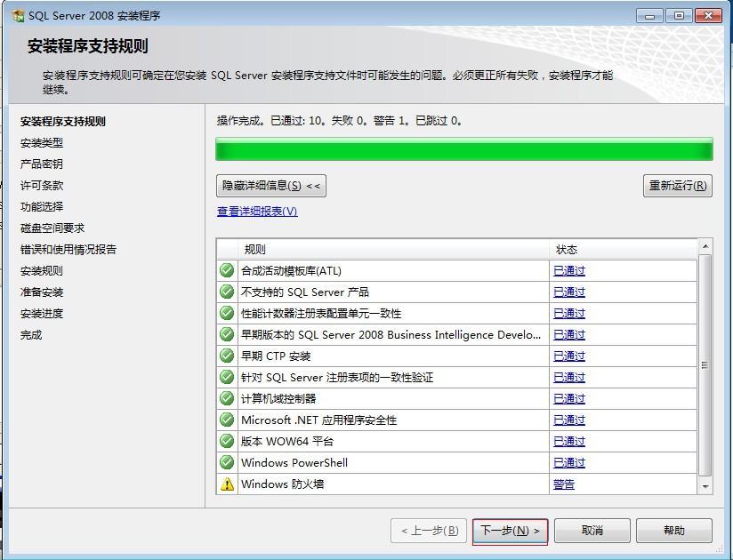Open 警告 link for Windows 防火墙
This screenshot has height=560, width=733.
[564, 484]
